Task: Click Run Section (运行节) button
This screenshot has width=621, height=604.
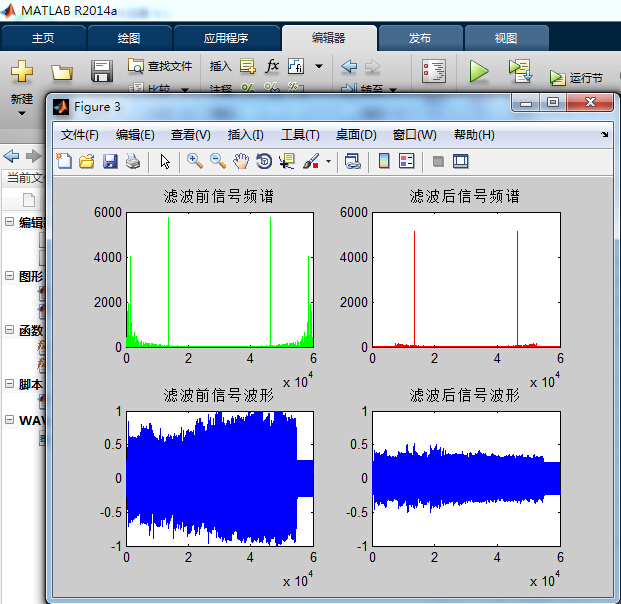Action: [x=576, y=78]
